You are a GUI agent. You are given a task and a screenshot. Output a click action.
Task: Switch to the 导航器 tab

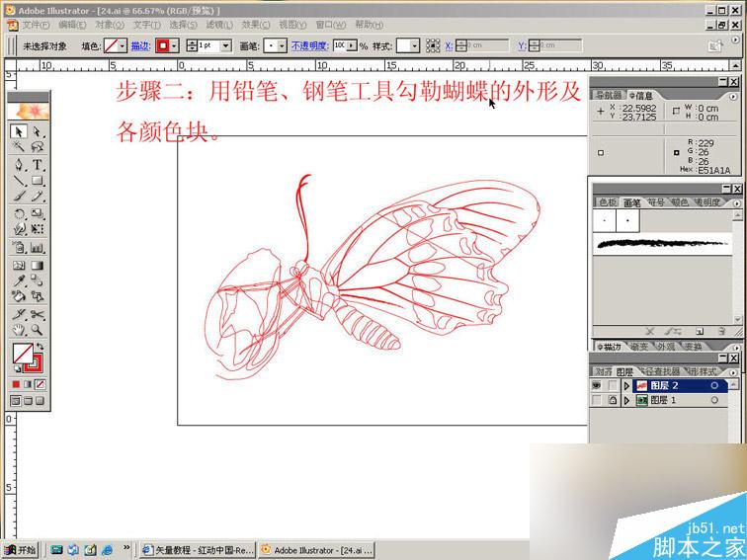click(609, 95)
